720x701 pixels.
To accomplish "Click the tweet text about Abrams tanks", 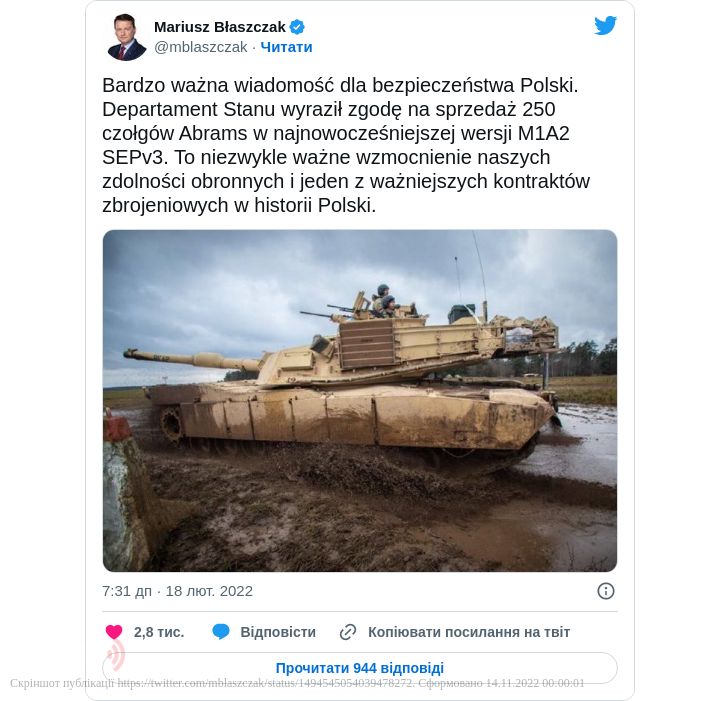I will [x=346, y=145].
